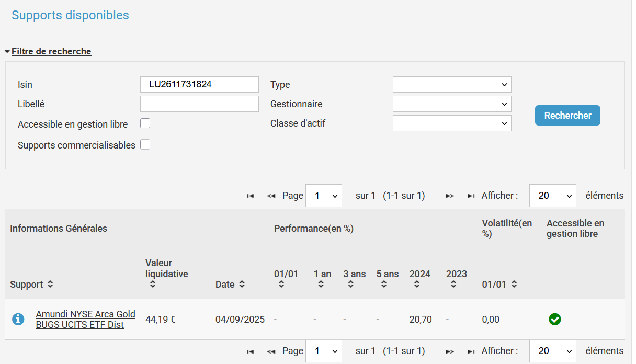The width and height of the screenshot is (636, 364).
Task: Sort table by Valeur liquidative column
Action: (x=153, y=285)
